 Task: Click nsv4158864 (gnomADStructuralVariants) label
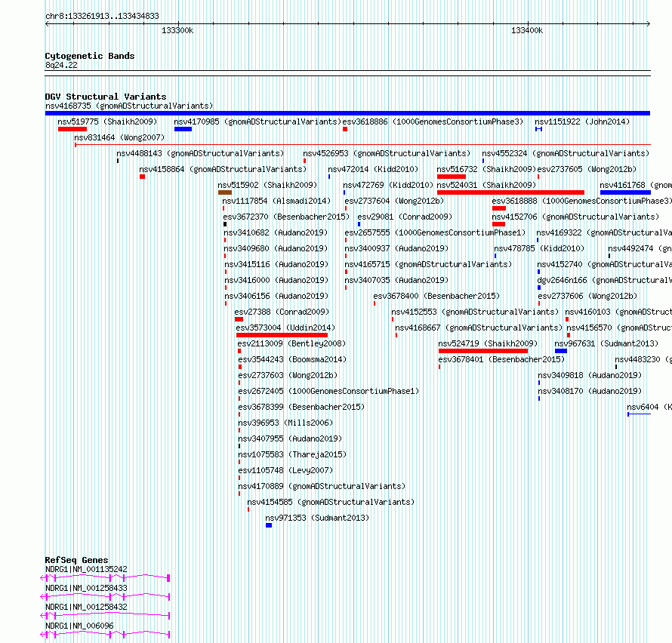(223, 169)
